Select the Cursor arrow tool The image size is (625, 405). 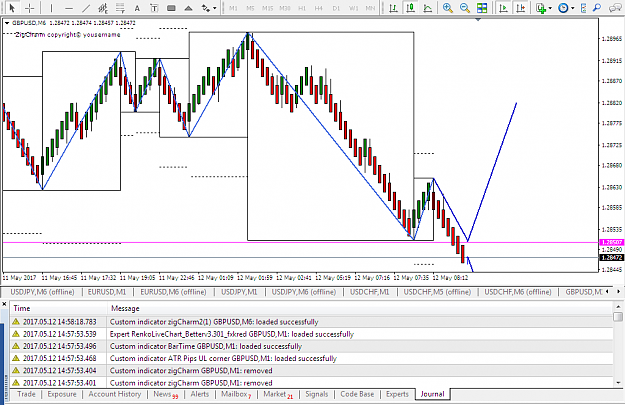(x=12, y=8)
